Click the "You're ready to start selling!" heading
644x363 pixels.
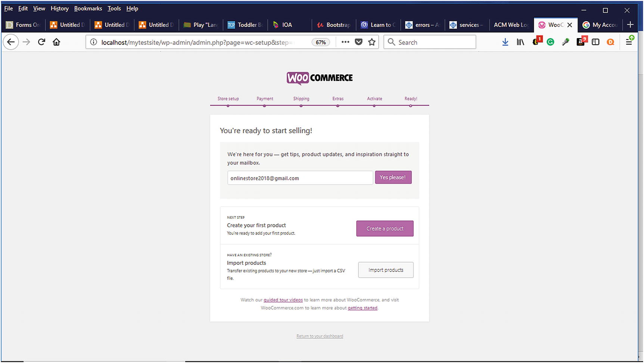coord(266,131)
